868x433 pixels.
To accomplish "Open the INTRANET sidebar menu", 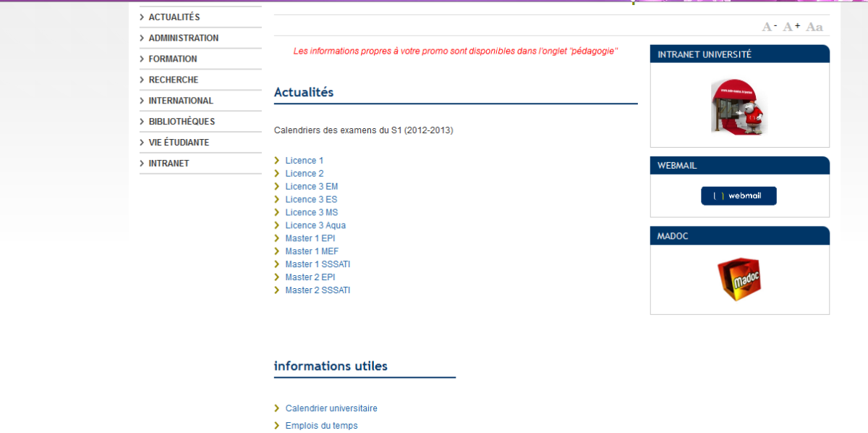I will tap(169, 164).
